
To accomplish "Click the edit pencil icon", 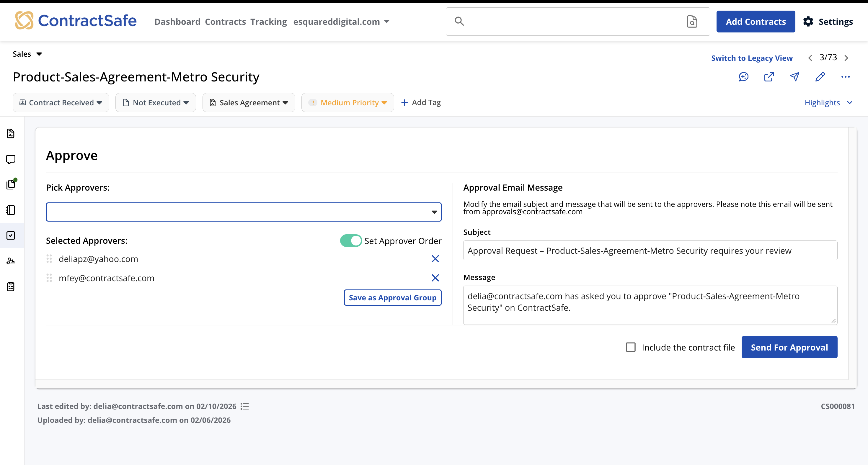I will click(820, 77).
